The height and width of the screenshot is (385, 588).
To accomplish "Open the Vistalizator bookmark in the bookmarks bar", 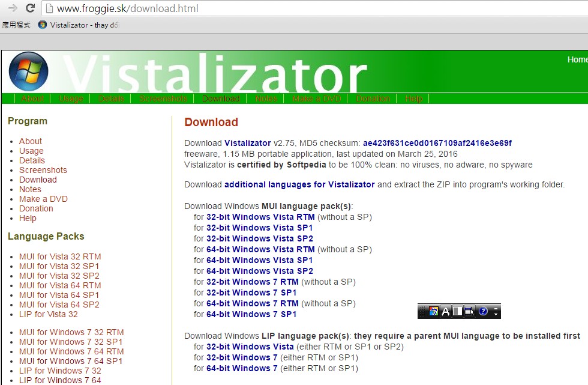I will click(79, 25).
